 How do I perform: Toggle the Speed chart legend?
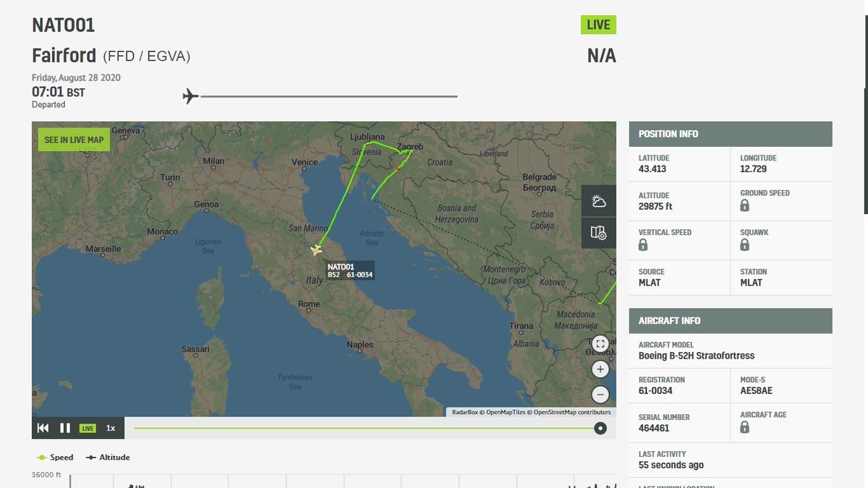(55, 458)
